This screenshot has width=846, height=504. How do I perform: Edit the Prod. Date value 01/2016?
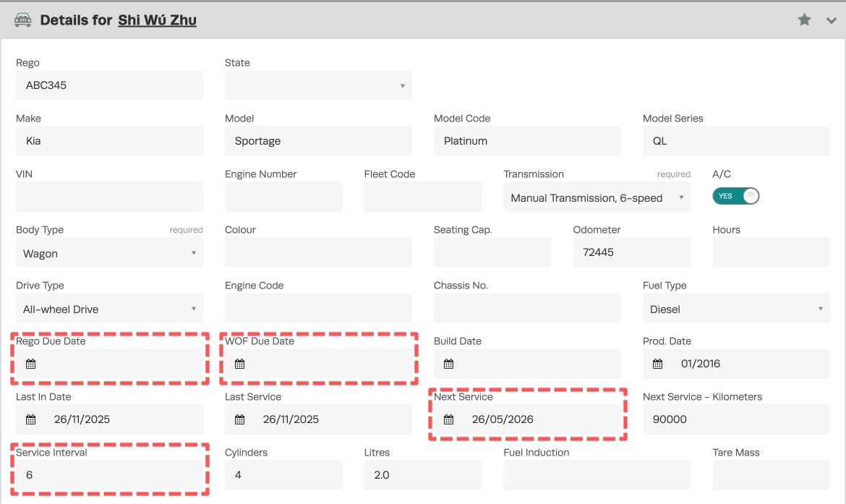click(736, 364)
